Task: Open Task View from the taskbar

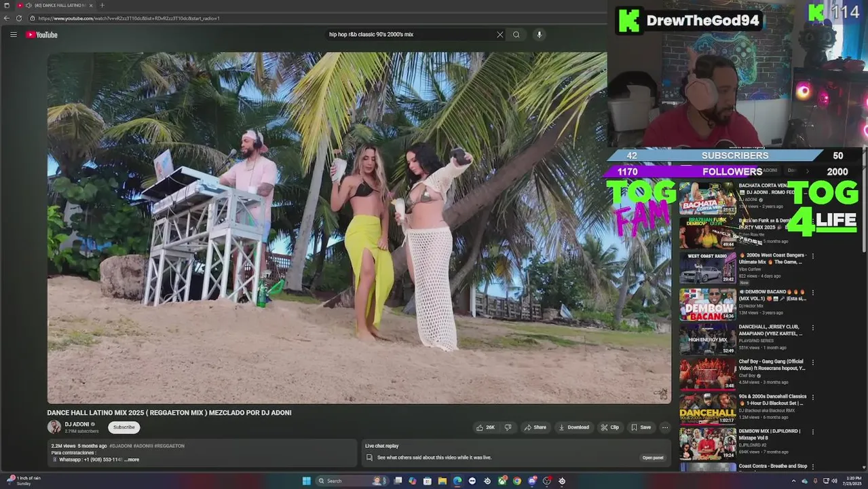Action: coord(398,481)
